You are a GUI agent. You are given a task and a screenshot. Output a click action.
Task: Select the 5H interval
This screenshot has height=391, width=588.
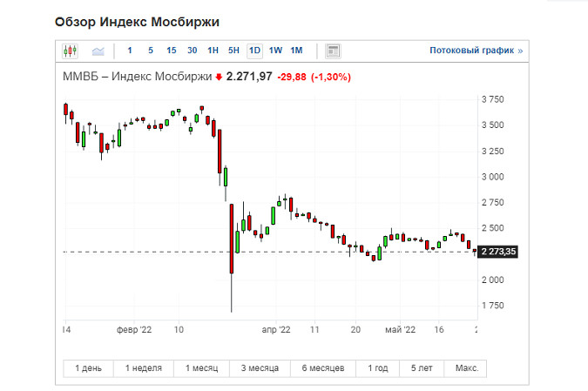tap(233, 51)
